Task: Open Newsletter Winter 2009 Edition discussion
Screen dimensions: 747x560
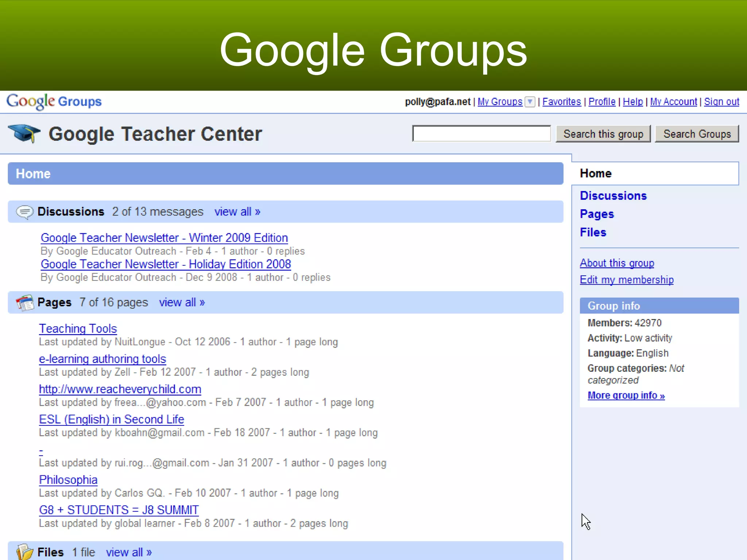Action: [165, 238]
